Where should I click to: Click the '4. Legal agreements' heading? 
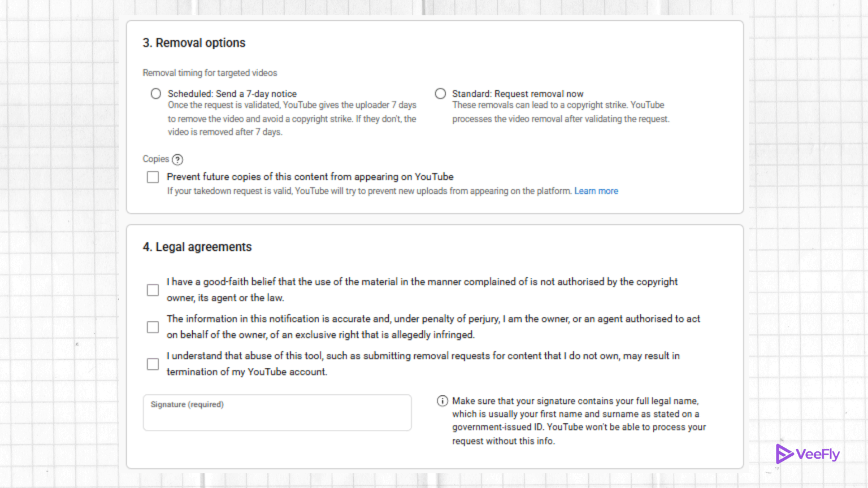click(197, 247)
